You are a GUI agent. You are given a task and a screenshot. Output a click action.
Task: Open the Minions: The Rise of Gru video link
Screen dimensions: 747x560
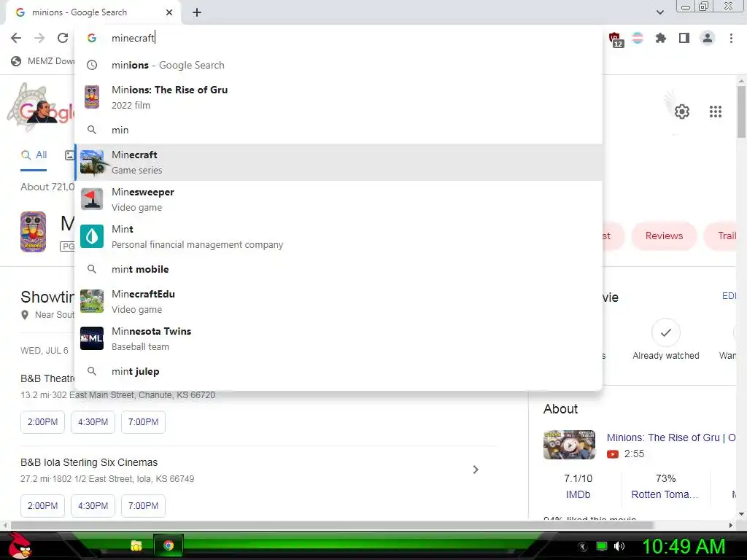pyautogui.click(x=671, y=437)
